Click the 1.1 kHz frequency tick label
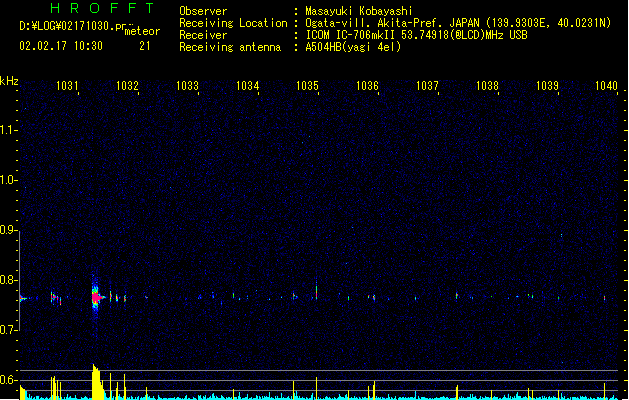 point(8,130)
